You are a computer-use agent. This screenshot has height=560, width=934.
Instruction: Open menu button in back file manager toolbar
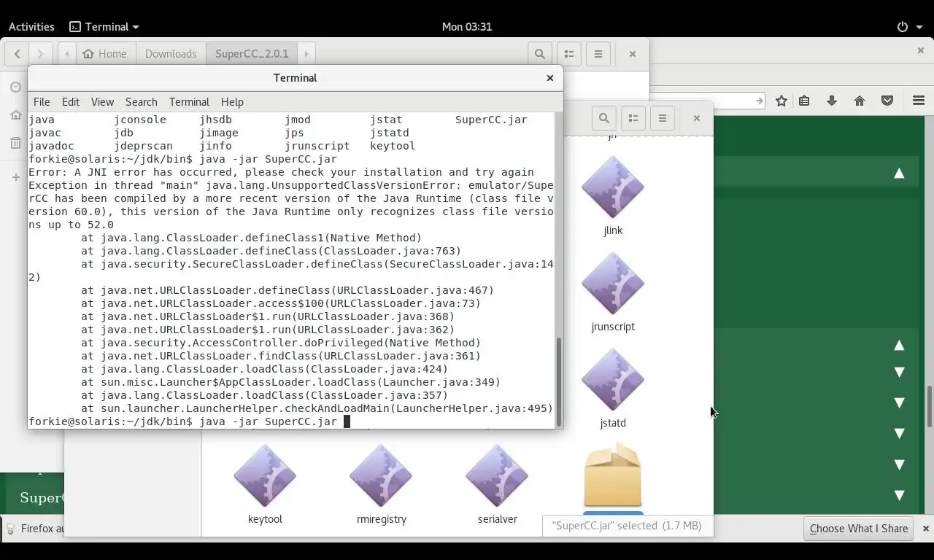598,54
